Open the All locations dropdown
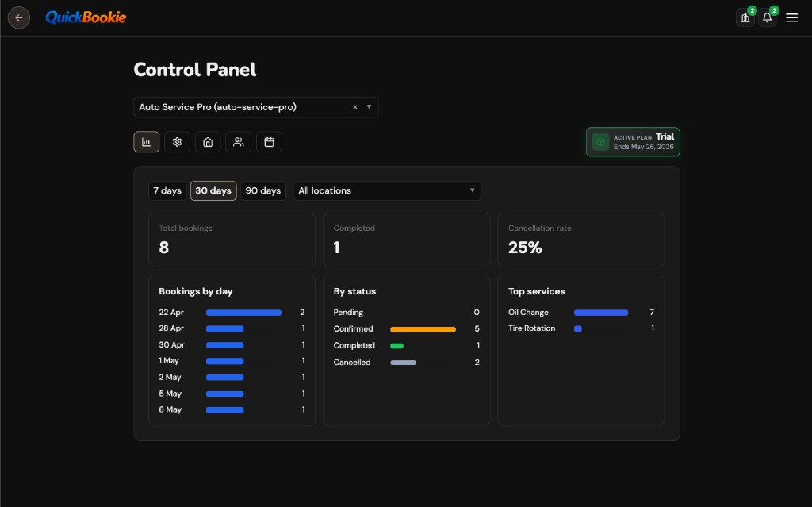Image resolution: width=812 pixels, height=507 pixels. (x=387, y=190)
